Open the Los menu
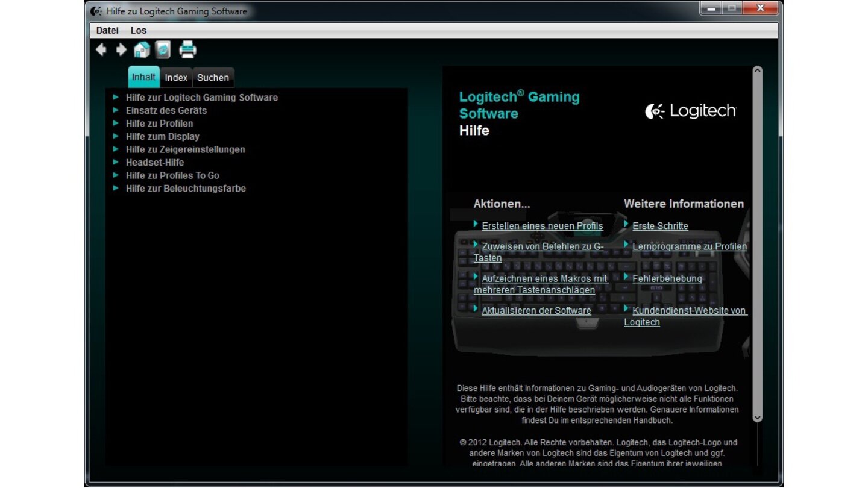868x488 pixels. [139, 30]
